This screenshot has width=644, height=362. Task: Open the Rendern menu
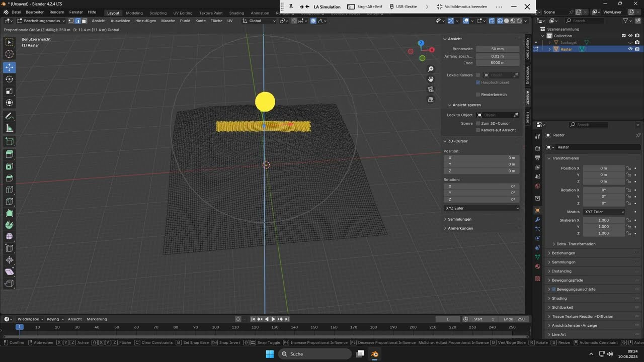[57, 12]
